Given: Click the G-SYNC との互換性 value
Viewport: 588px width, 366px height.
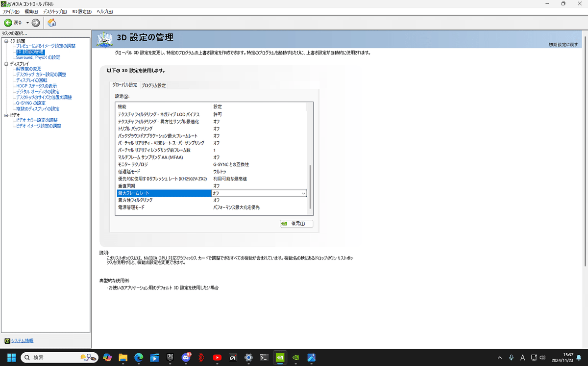Looking at the screenshot, I should [231, 164].
